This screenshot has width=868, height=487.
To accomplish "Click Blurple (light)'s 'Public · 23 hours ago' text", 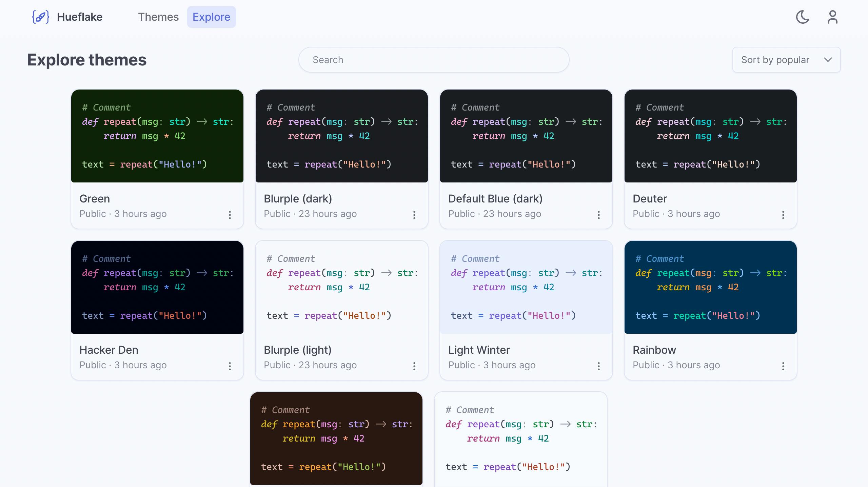I will (310, 365).
